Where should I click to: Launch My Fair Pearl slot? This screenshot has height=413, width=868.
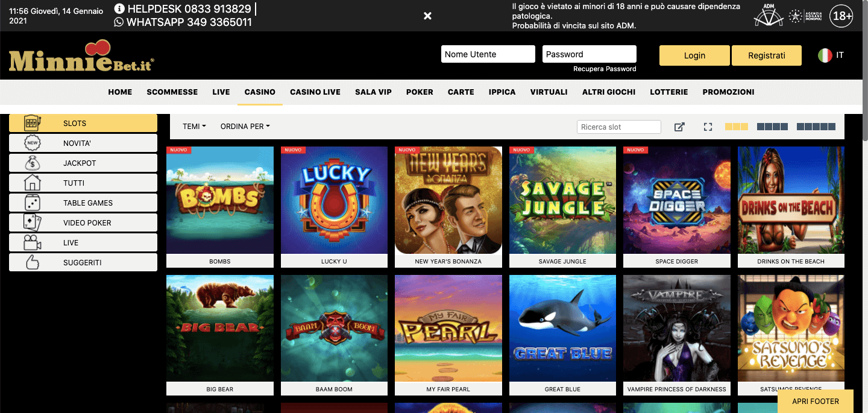448,335
